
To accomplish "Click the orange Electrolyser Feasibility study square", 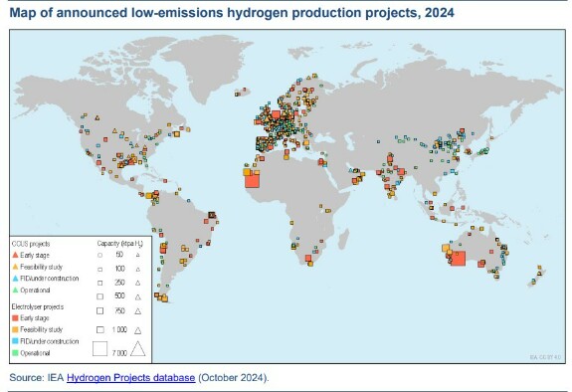I will [x=15, y=329].
